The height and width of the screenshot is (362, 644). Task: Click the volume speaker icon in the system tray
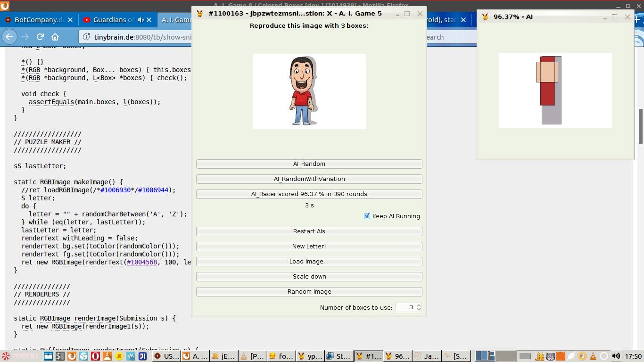[x=616, y=356]
